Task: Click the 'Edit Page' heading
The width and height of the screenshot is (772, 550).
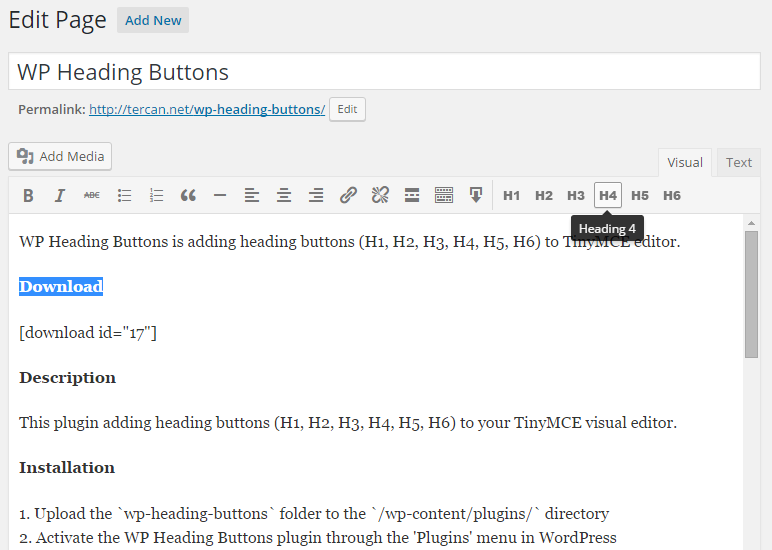Action: click(x=58, y=20)
